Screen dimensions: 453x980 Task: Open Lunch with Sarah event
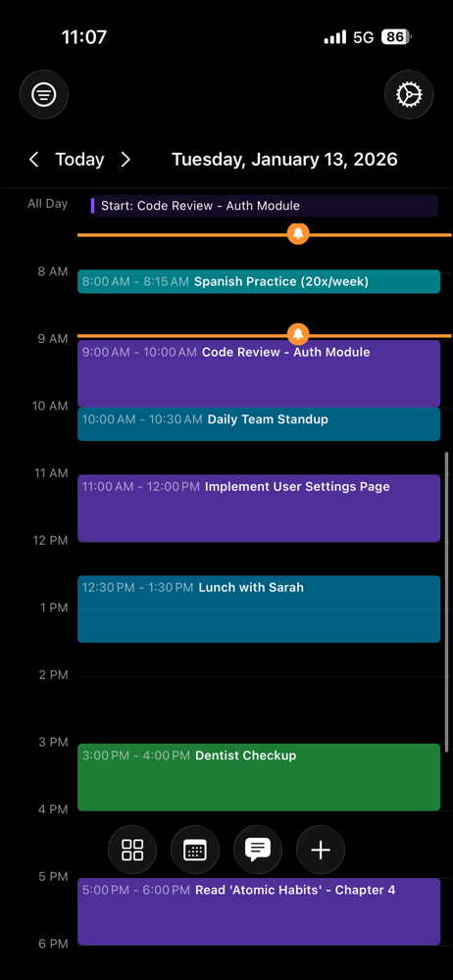[259, 609]
